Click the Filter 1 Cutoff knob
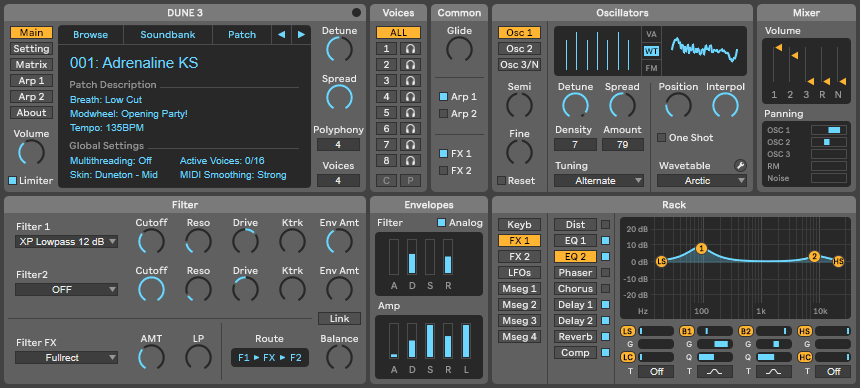860x388 pixels. (x=151, y=241)
